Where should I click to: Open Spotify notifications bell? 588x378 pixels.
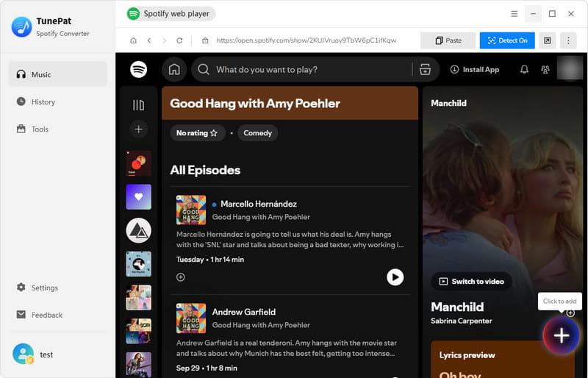pos(524,69)
